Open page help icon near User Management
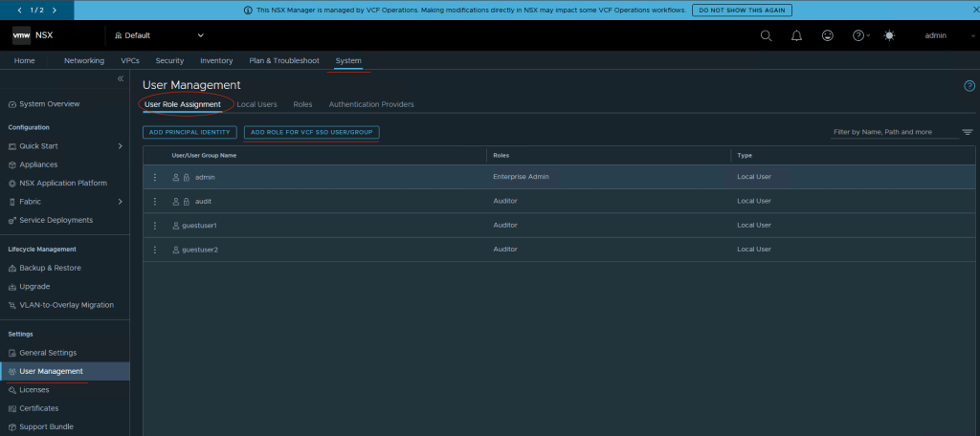 pyautogui.click(x=969, y=86)
